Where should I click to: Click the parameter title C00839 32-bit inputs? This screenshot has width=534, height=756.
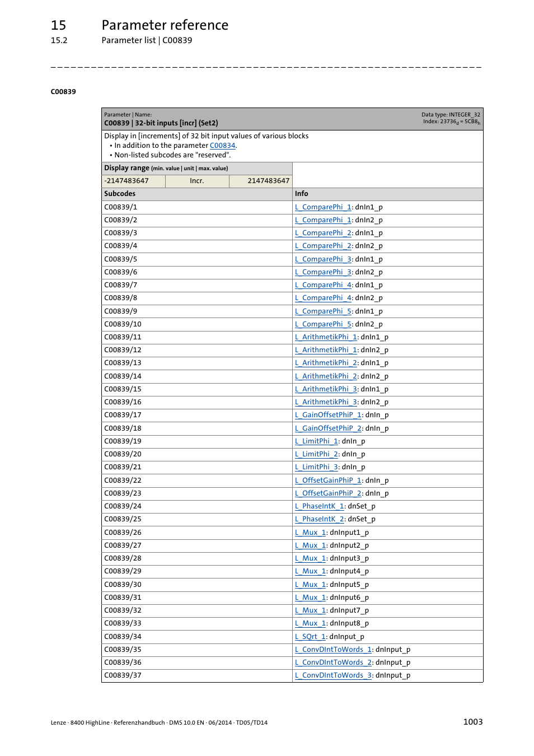(161, 123)
